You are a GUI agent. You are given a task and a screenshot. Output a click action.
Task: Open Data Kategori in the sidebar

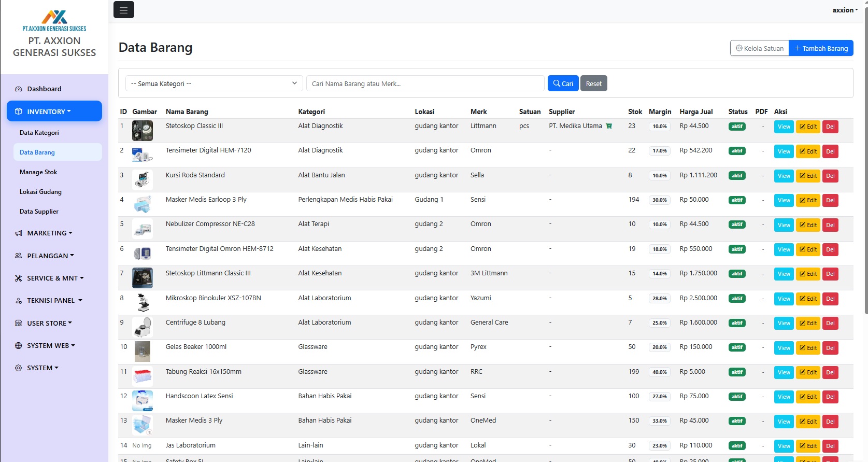pyautogui.click(x=58, y=133)
